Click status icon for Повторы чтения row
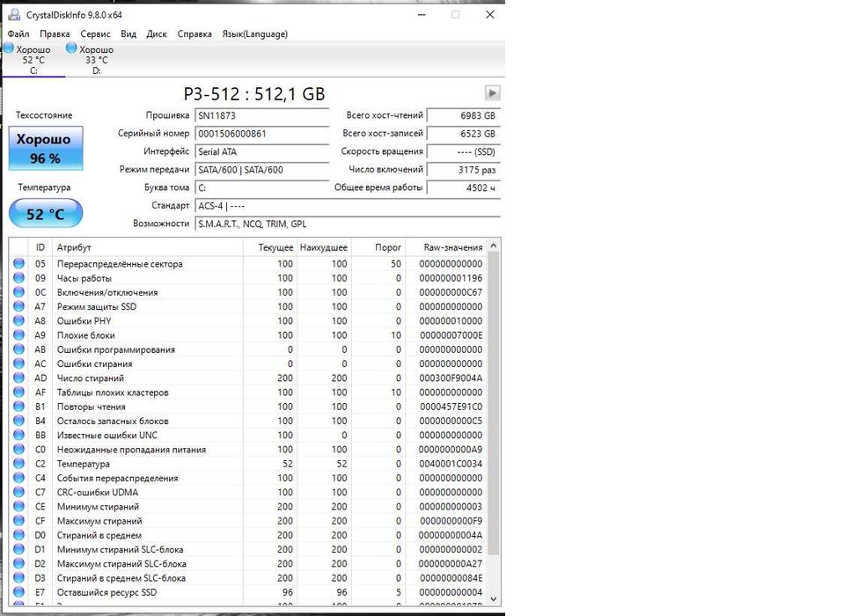Image resolution: width=866 pixels, height=616 pixels. (x=18, y=407)
